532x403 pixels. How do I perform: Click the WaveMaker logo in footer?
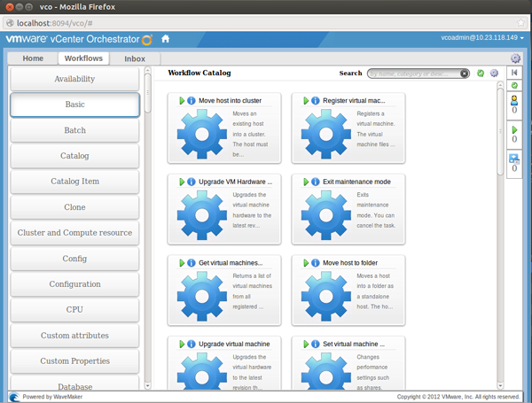(14, 397)
